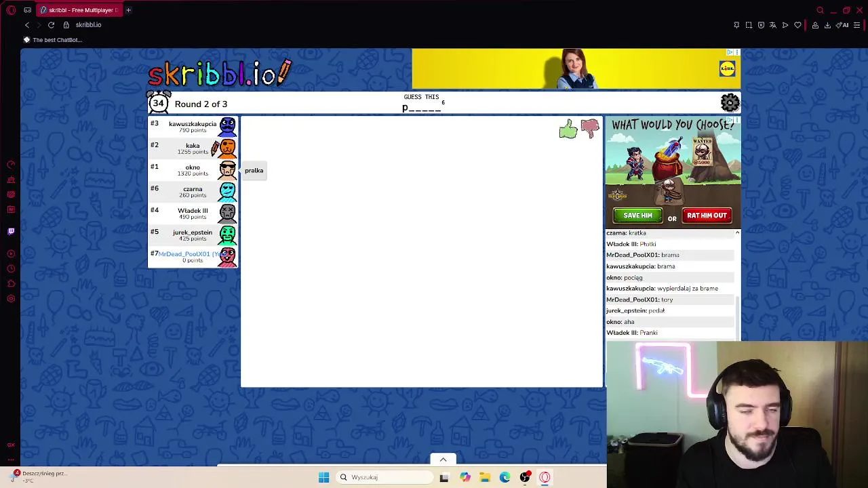Image resolution: width=868 pixels, height=488 pixels.
Task: Open browser downloads
Action: (827, 25)
